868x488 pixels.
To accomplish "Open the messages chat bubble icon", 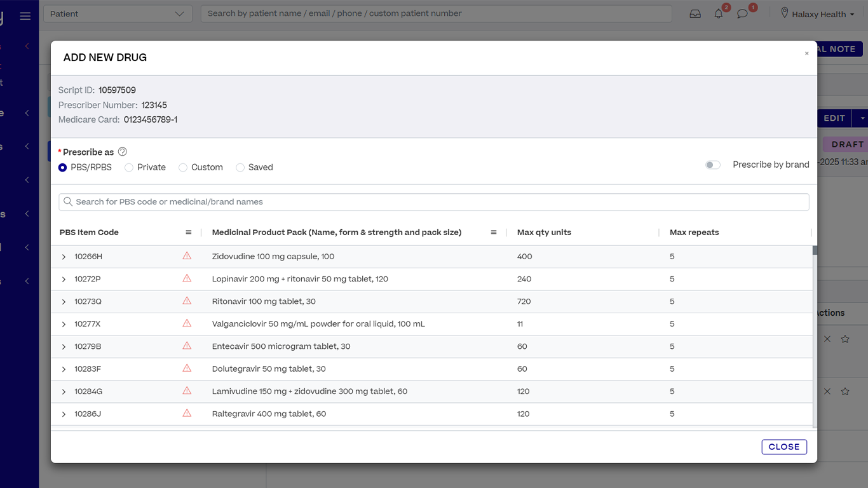I will [742, 14].
